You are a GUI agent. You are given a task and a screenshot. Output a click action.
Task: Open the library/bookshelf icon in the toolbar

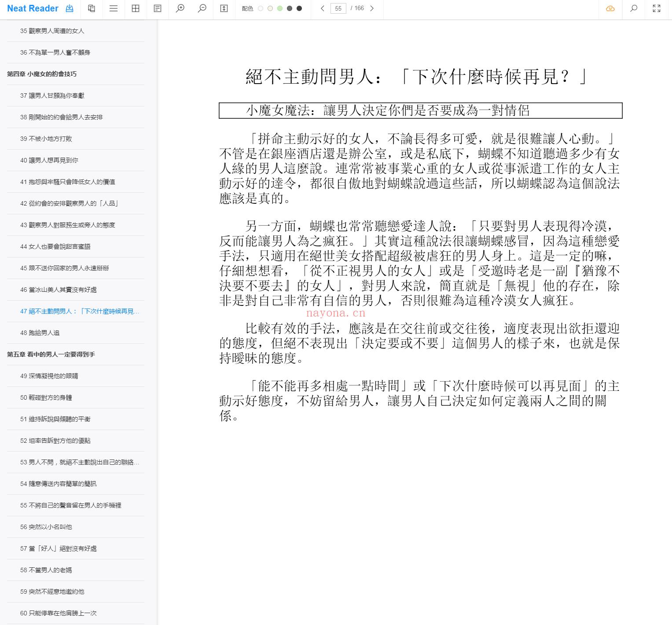click(92, 8)
